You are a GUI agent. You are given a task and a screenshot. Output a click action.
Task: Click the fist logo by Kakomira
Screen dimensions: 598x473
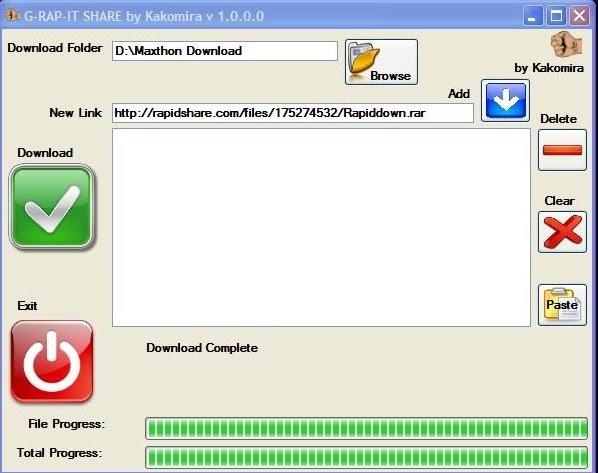click(566, 45)
